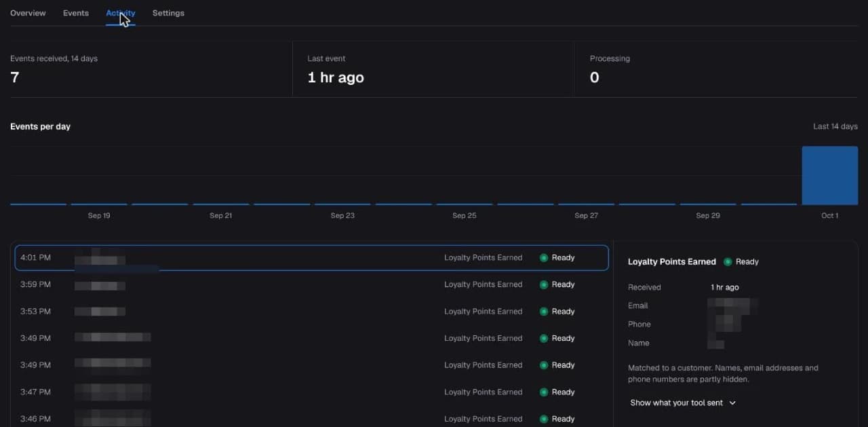Viewport: 868px width, 427px height.
Task: Open the Overview tab
Action: (x=28, y=13)
